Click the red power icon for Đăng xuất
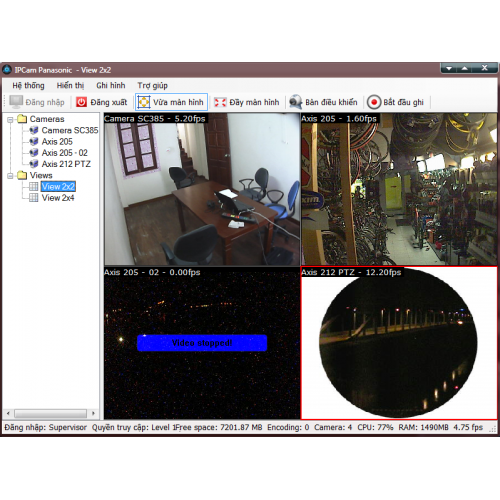Screen dimensions: 500x500 click(x=81, y=102)
